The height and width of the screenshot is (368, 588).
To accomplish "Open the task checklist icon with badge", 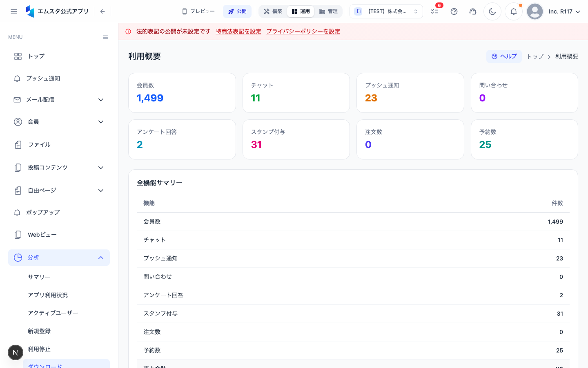I will pyautogui.click(x=434, y=11).
